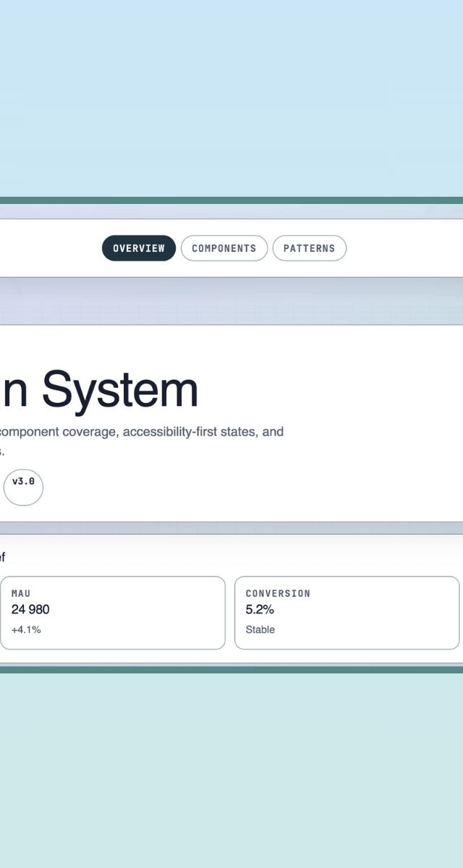Click the "accessibility-first states" description text

[192, 432]
